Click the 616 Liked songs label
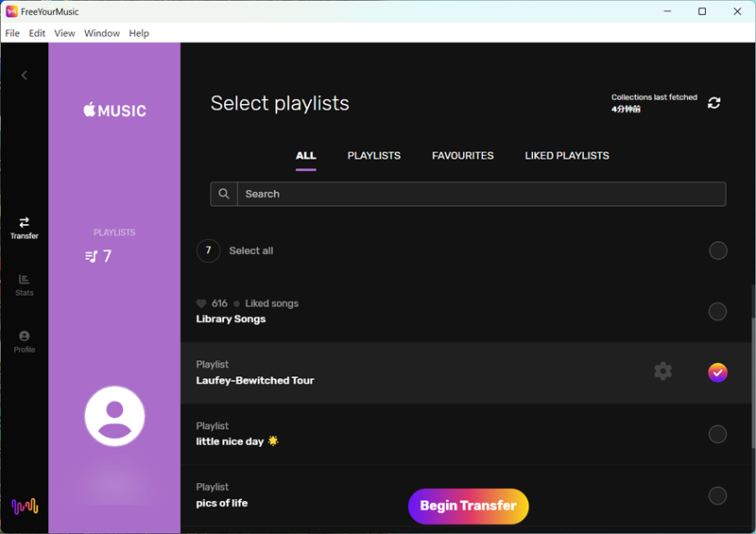 point(248,303)
